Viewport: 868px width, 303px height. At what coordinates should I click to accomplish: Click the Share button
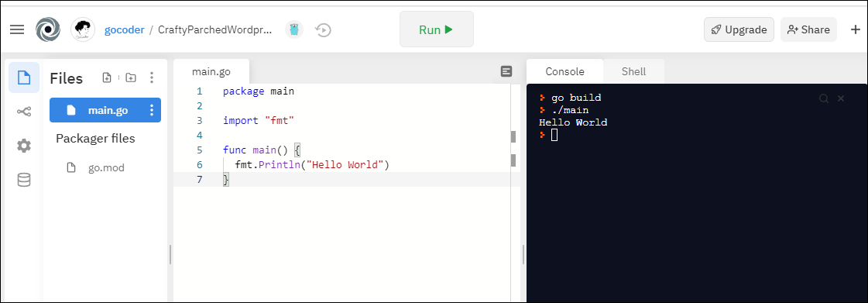pos(809,30)
